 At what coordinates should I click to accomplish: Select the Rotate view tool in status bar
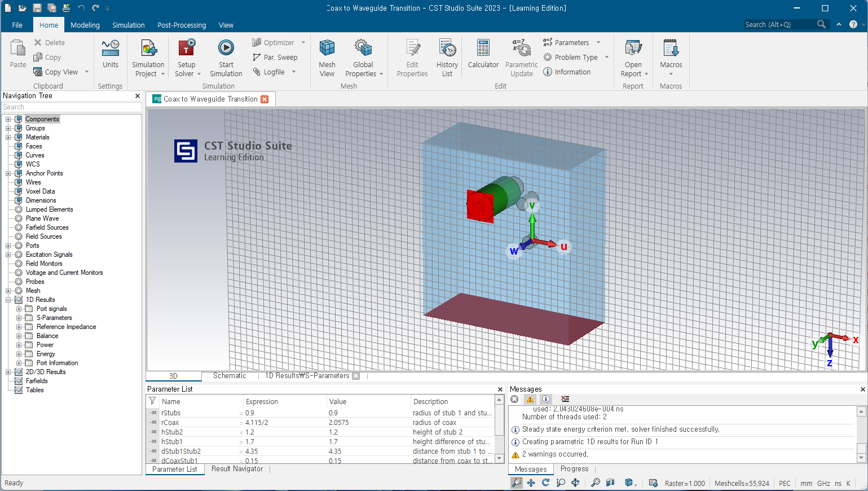pyautogui.click(x=546, y=483)
